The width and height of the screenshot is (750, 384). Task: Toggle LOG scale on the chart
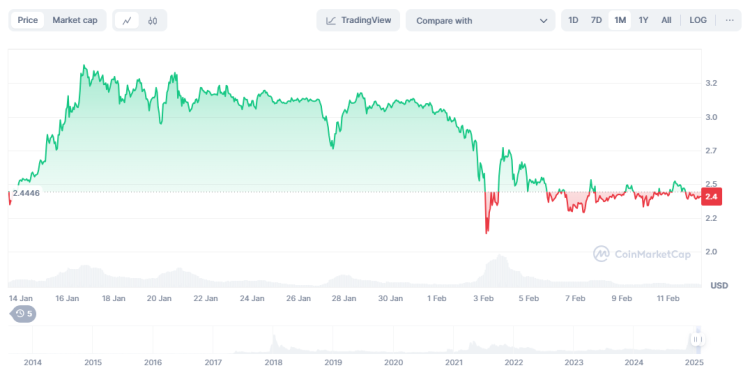[698, 20]
